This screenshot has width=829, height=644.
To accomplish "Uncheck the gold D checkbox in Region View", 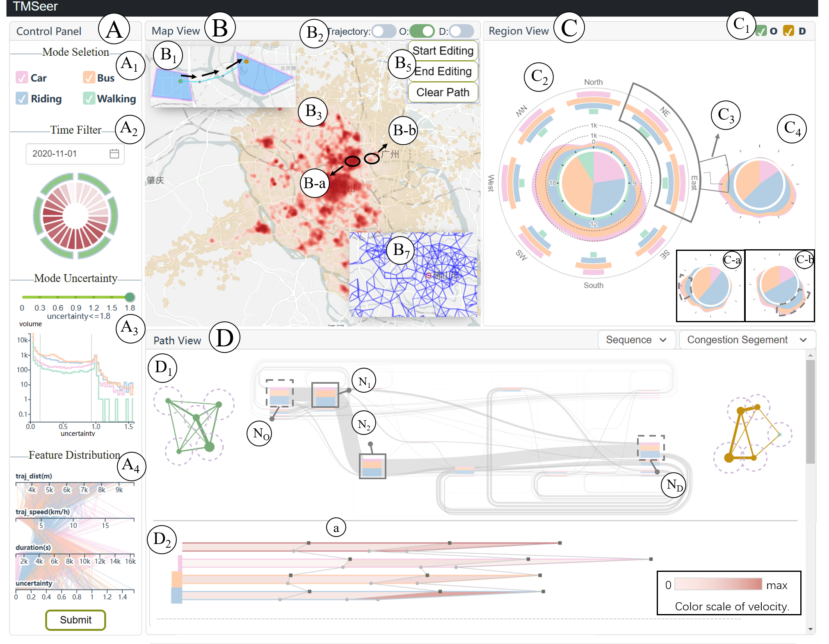I will [788, 31].
